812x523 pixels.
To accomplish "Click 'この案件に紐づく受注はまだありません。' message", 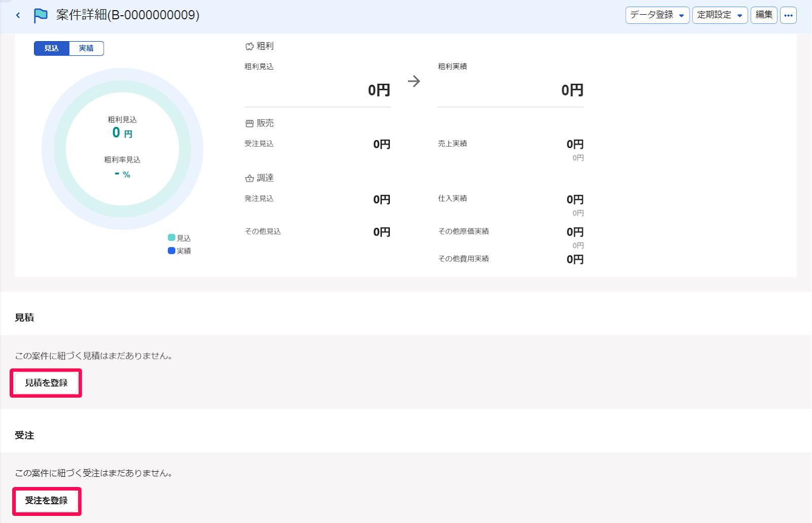I will click(x=95, y=473).
